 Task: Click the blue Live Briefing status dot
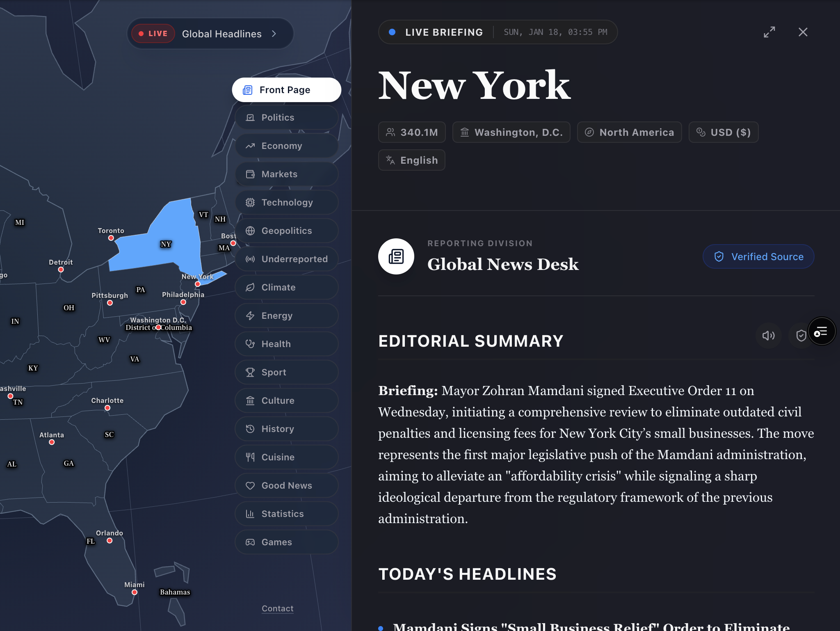[392, 32]
